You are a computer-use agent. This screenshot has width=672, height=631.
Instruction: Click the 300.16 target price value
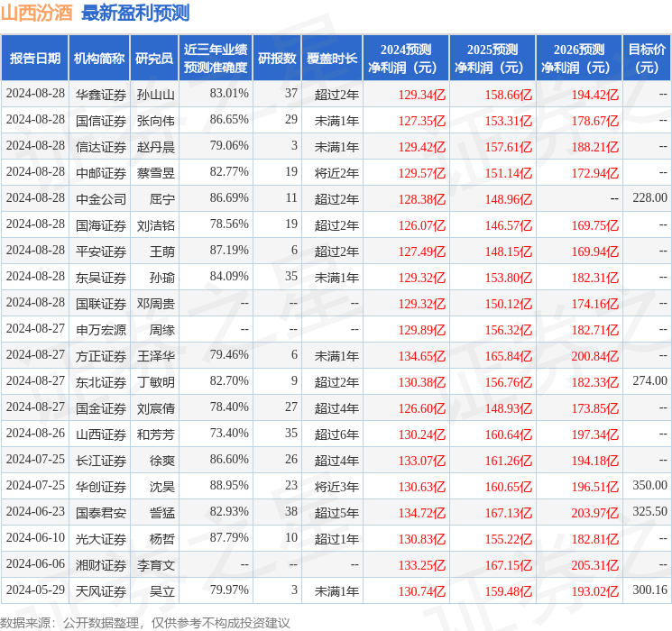tap(649, 590)
